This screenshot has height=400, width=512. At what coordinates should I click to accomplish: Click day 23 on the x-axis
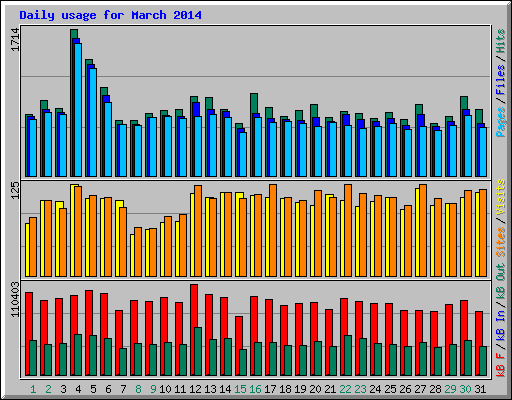pyautogui.click(x=360, y=389)
